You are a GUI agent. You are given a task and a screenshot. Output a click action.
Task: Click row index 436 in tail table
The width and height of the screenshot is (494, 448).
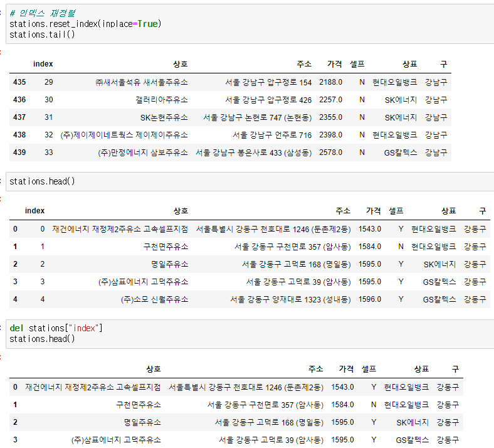tap(19, 100)
